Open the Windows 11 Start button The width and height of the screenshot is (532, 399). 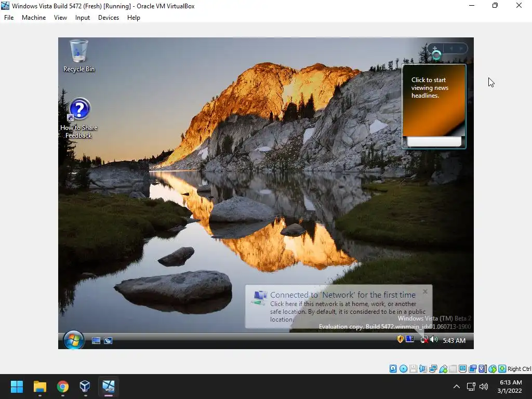pyautogui.click(x=17, y=387)
